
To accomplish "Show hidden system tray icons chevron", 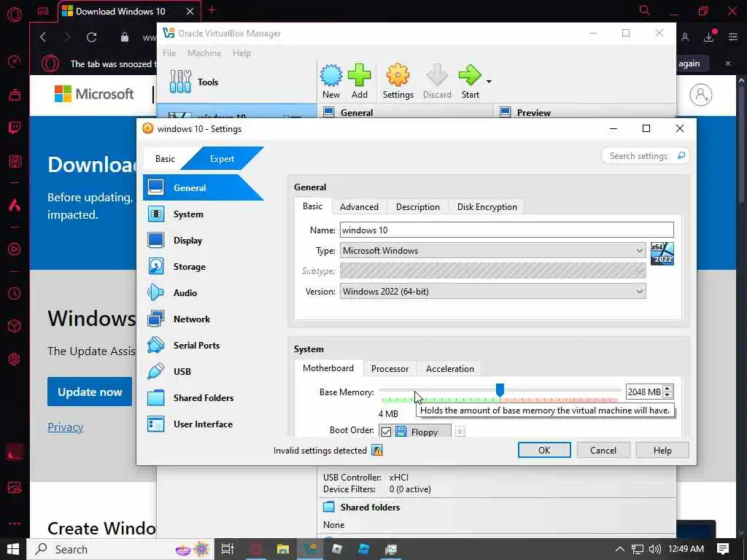I will [x=620, y=549].
